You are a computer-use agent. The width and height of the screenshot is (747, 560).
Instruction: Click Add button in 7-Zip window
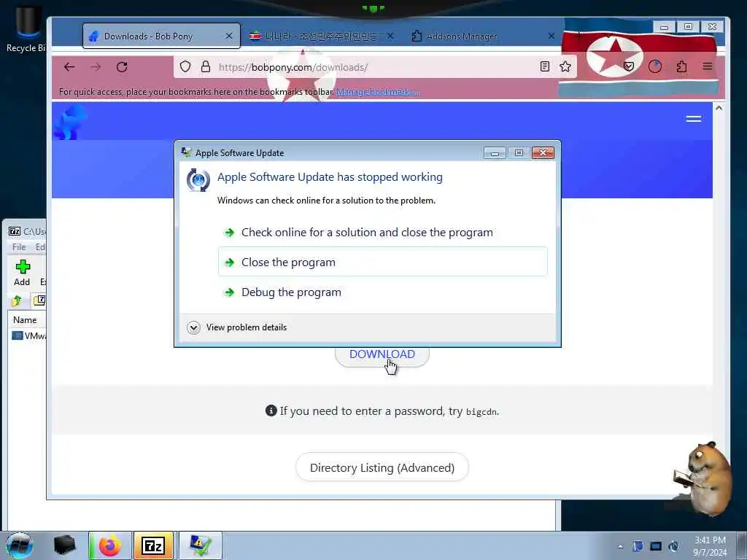pyautogui.click(x=23, y=273)
